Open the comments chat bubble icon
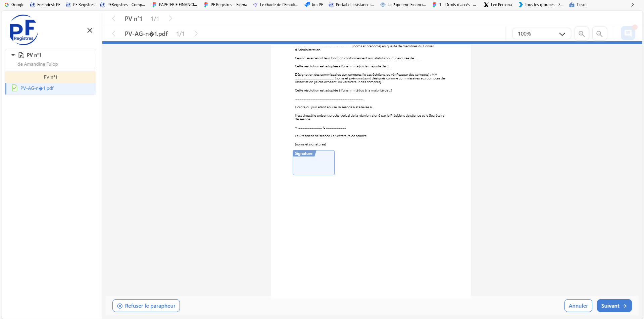Screen dimensions: 644x319 pyautogui.click(x=628, y=33)
